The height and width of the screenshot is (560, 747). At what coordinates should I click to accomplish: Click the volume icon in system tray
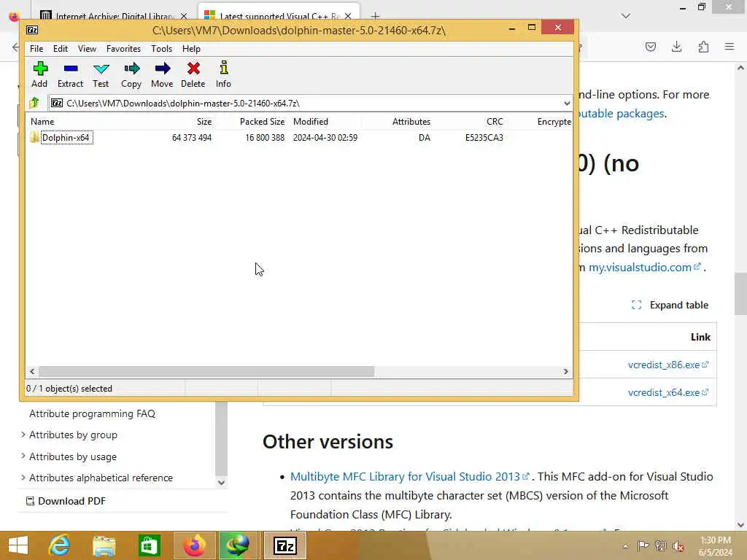[678, 546]
